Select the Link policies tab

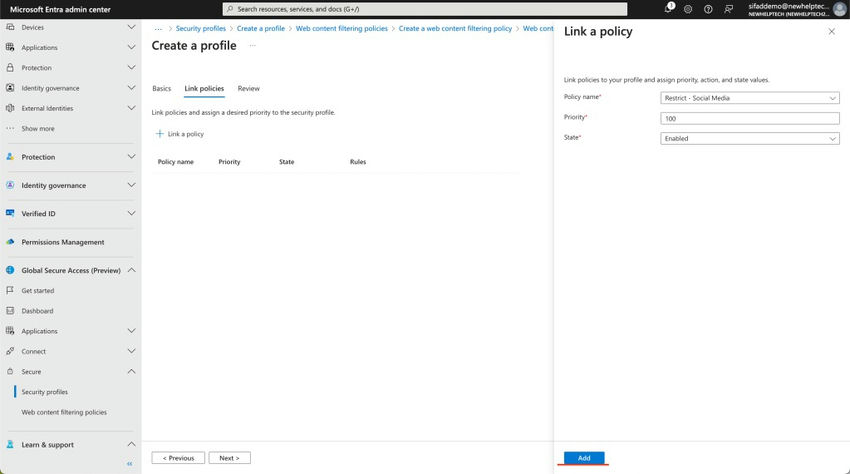pos(204,88)
